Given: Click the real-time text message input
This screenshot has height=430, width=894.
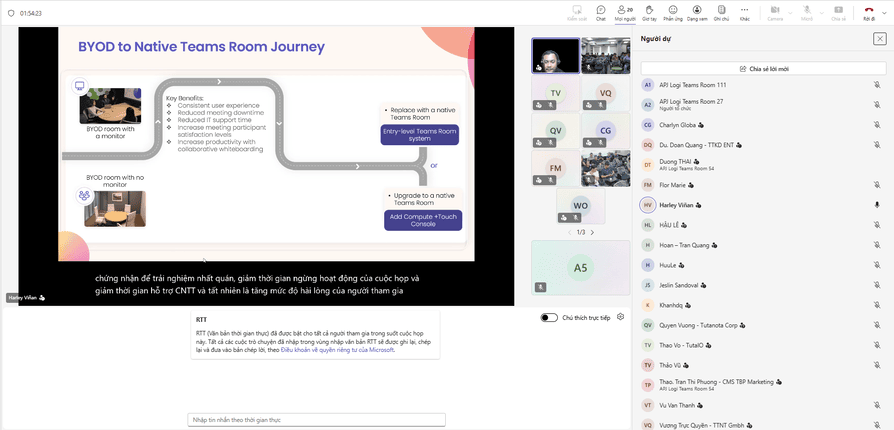Looking at the screenshot, I should 316,420.
